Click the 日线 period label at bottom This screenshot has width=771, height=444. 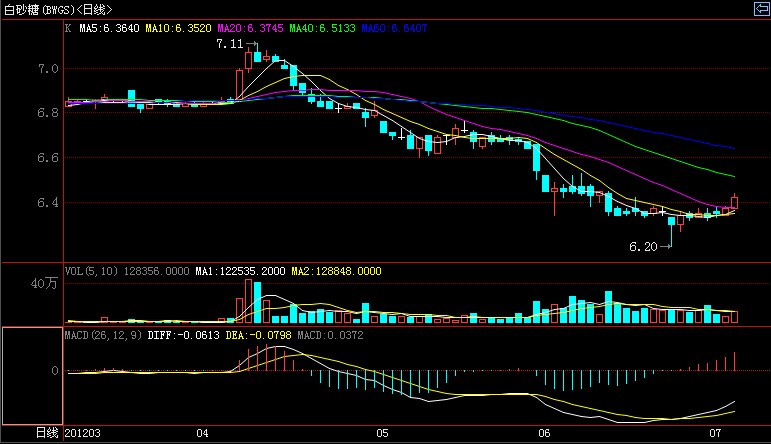(x=47, y=433)
